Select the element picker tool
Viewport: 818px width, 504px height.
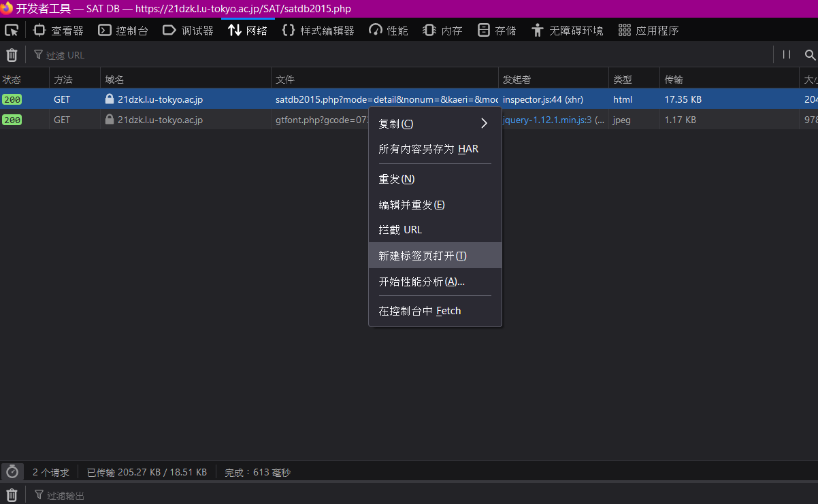coord(11,29)
